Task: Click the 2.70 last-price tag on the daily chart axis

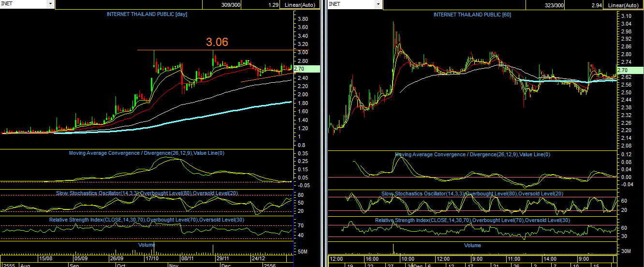Action: pyautogui.click(x=307, y=69)
